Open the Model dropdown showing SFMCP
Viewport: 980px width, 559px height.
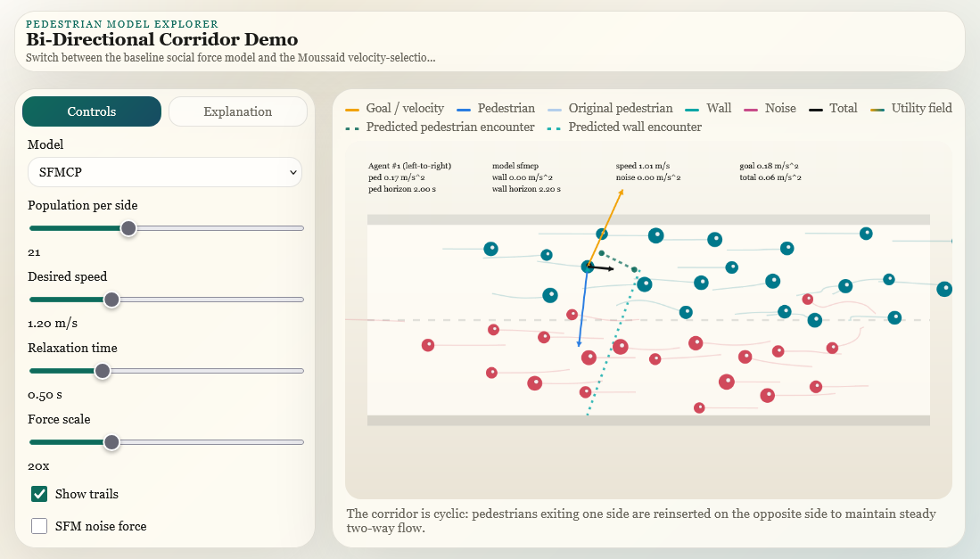tap(165, 172)
